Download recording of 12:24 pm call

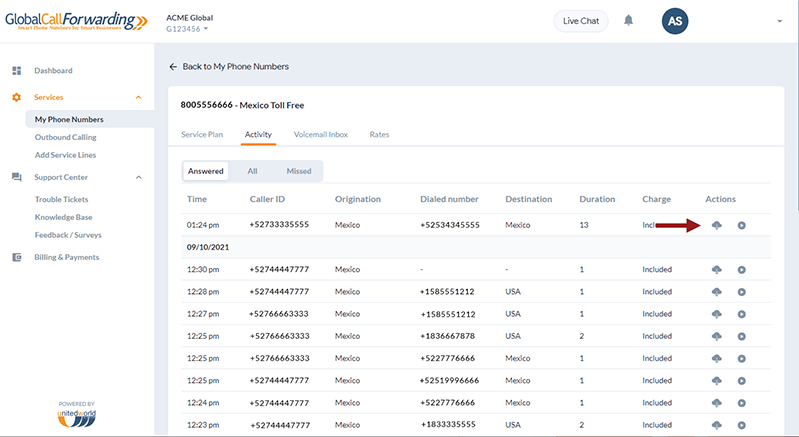716,403
